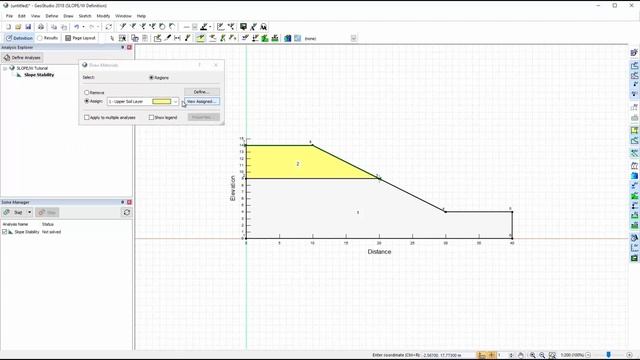
Task: Open the Help menu
Action: click(x=141, y=16)
